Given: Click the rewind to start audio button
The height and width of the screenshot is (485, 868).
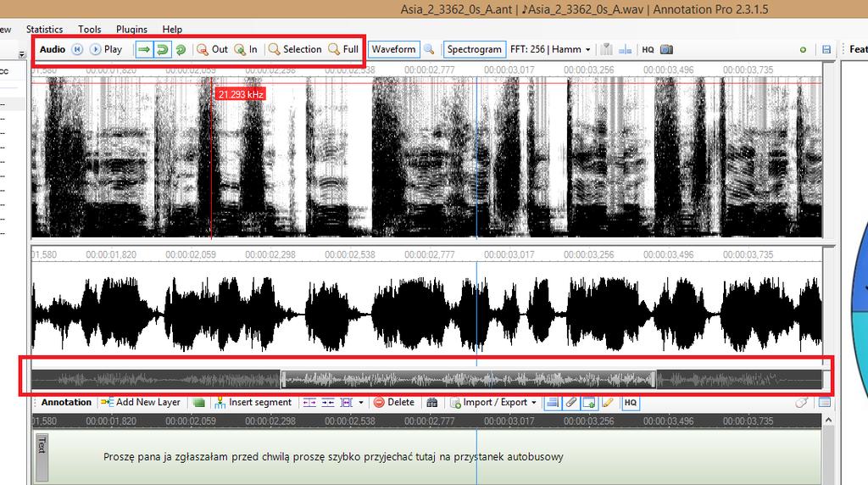Looking at the screenshot, I should [77, 49].
